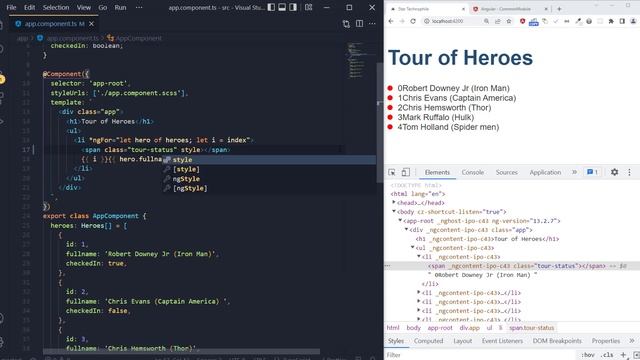Open the View menu in VS Code
Image resolution: width=640 pixels, height=360 pixels.
84,7
